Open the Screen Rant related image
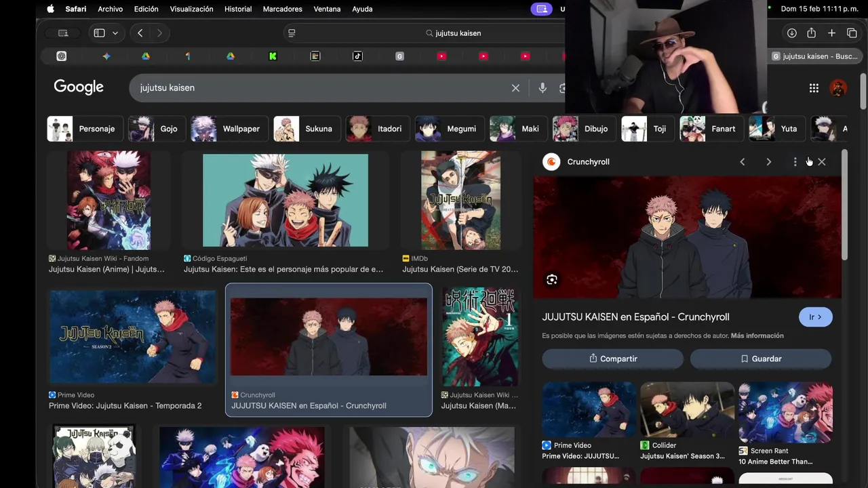Screen dimensions: 868x488 coord(785,413)
